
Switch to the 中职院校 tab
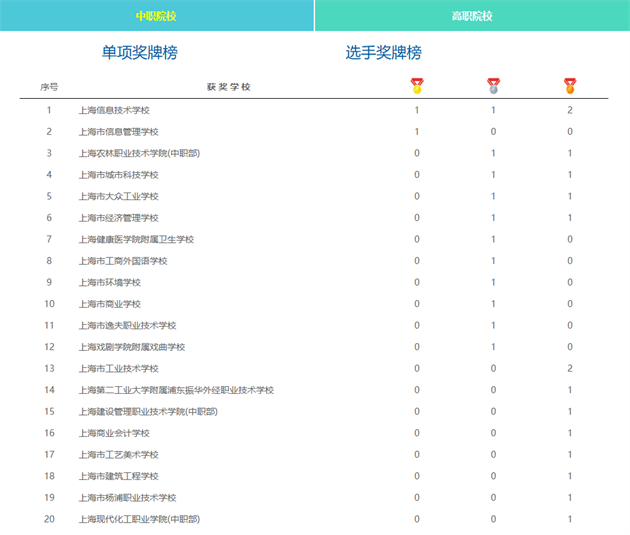point(156,16)
